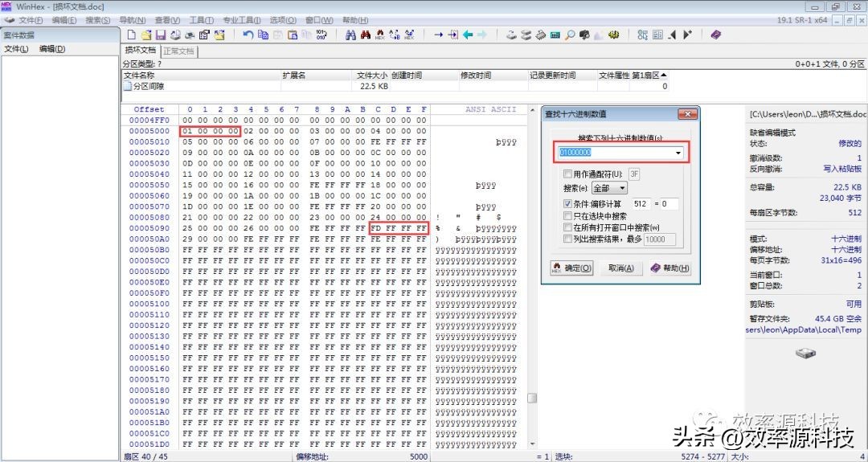Uncheck the 条件:偏移计算 checkbox

pyautogui.click(x=567, y=204)
